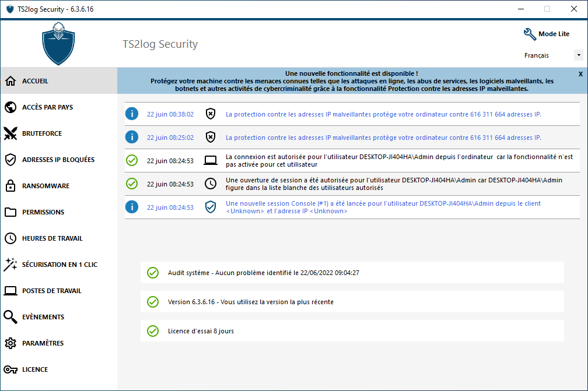Click the key icon for Licence

(10, 369)
